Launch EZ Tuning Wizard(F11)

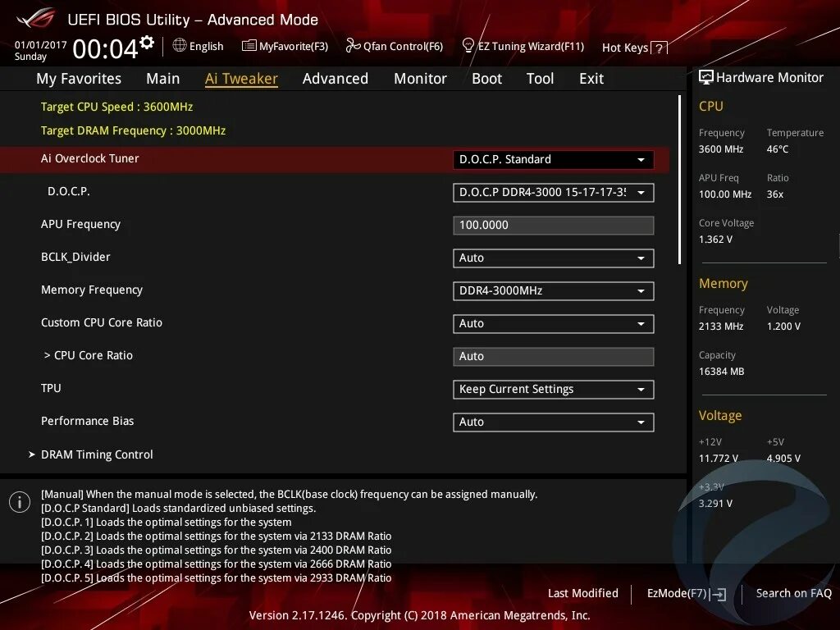tap(523, 46)
